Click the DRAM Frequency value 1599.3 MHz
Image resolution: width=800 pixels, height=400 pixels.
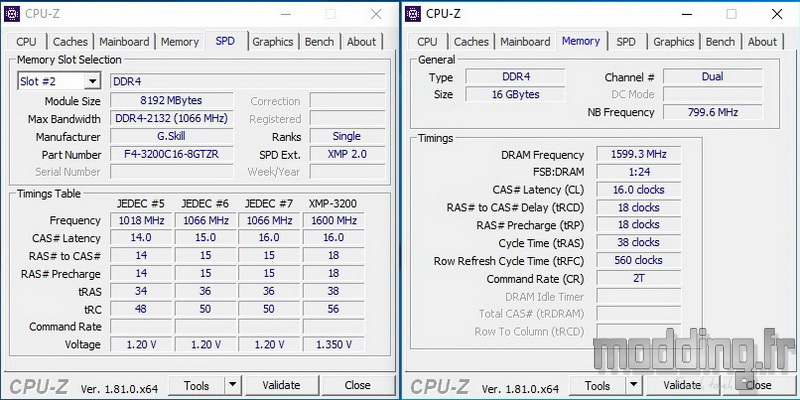(638, 154)
